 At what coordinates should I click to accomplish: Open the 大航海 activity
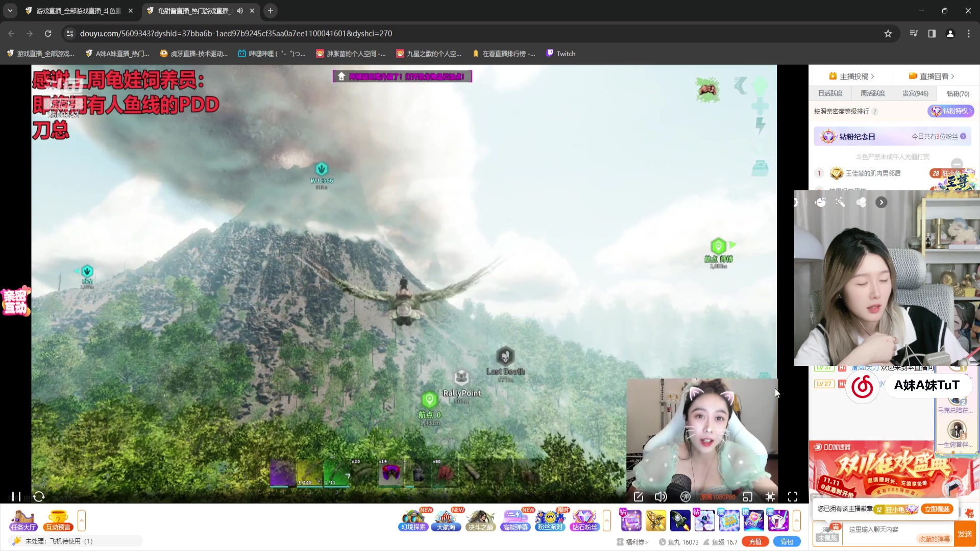(446, 520)
